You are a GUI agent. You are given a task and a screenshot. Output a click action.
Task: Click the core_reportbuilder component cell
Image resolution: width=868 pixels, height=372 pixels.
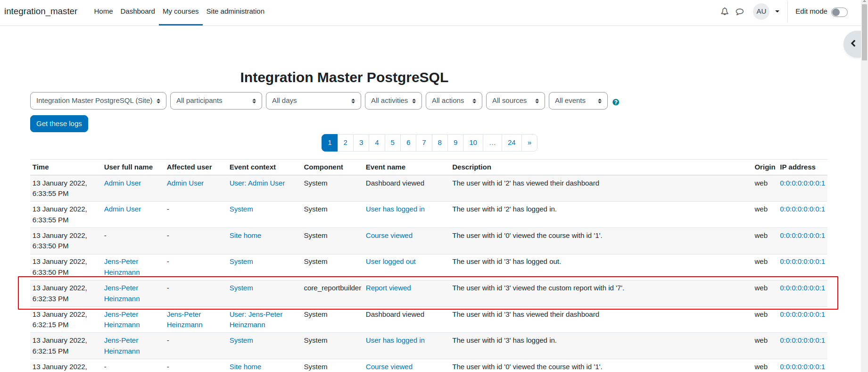332,288
